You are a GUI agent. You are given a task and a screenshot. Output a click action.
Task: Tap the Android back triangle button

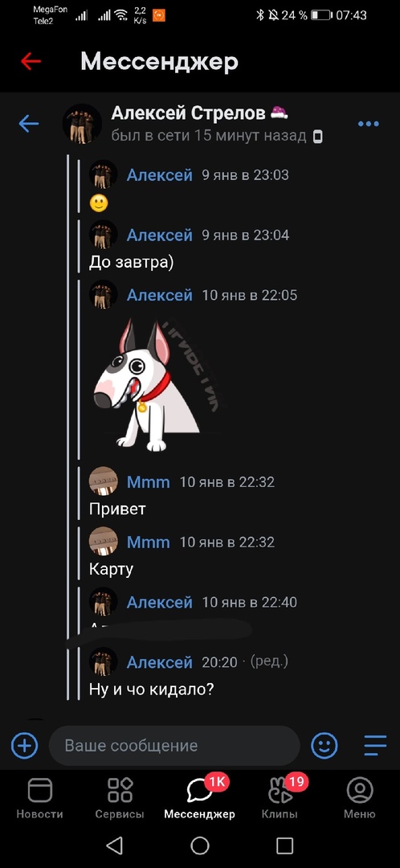[114, 845]
